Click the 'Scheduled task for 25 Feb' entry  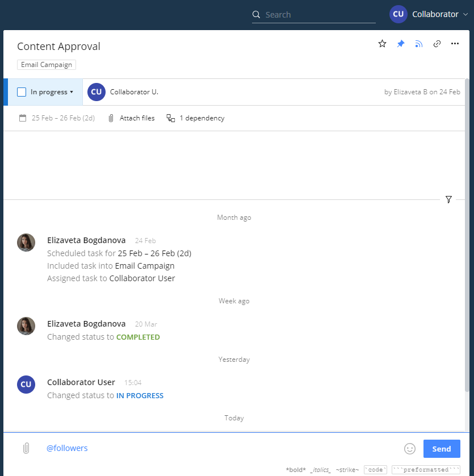point(119,253)
